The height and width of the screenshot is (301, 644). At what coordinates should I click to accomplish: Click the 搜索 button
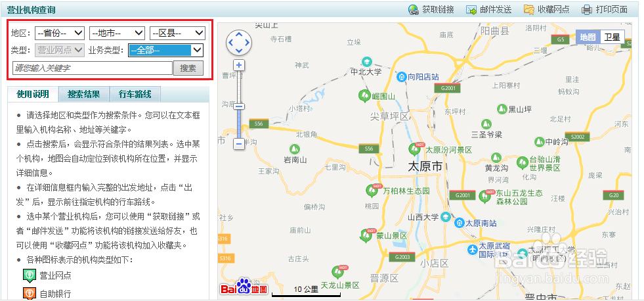tap(188, 68)
